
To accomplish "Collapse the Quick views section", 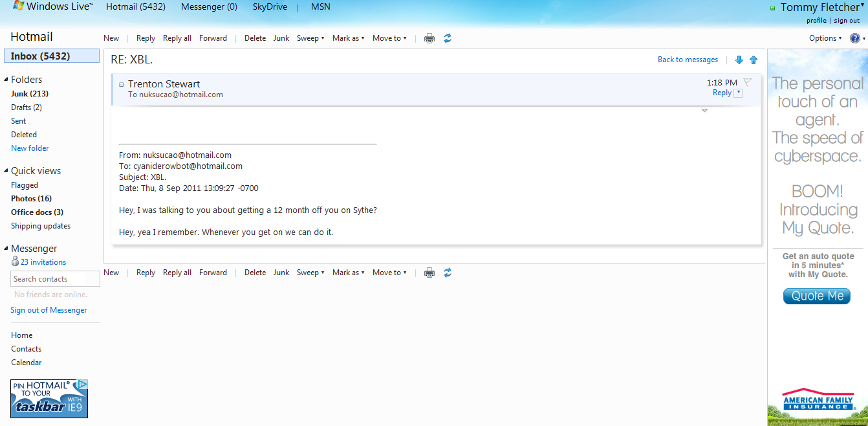I will (x=6, y=171).
